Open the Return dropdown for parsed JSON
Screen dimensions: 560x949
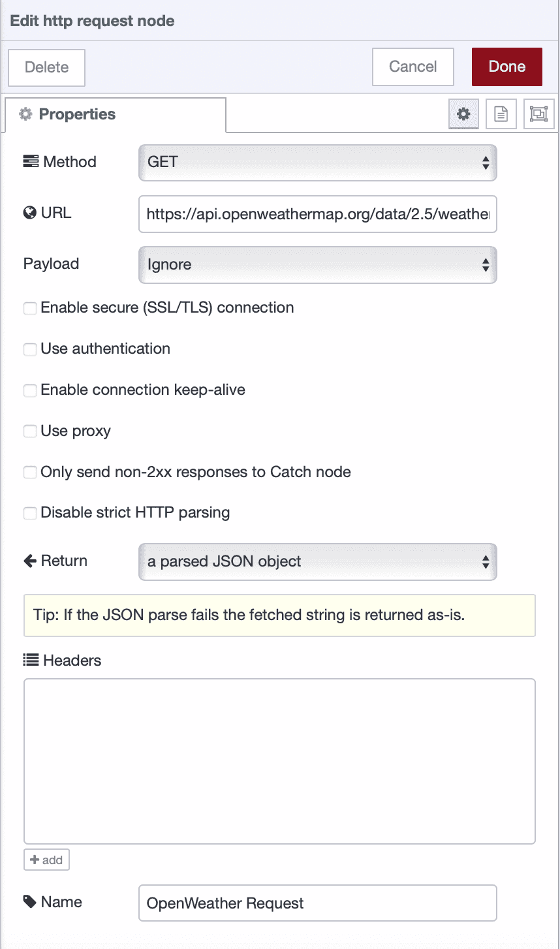point(318,561)
